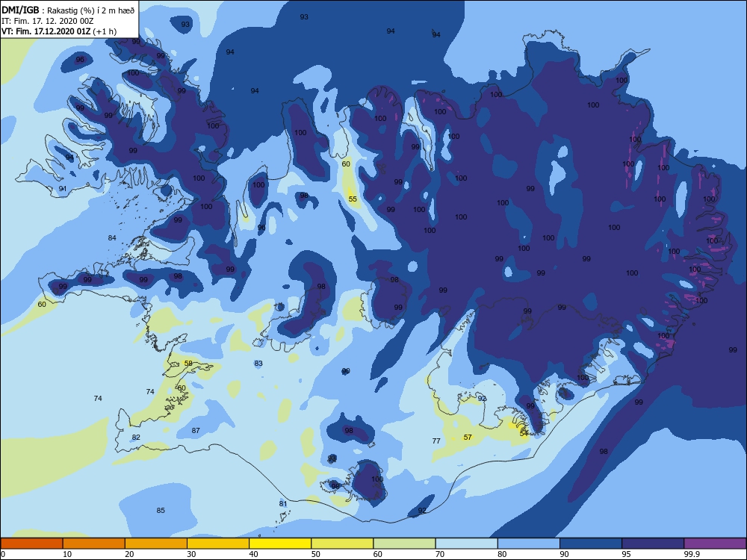Click the dark blue 90–95 legend swatch

tap(591, 544)
